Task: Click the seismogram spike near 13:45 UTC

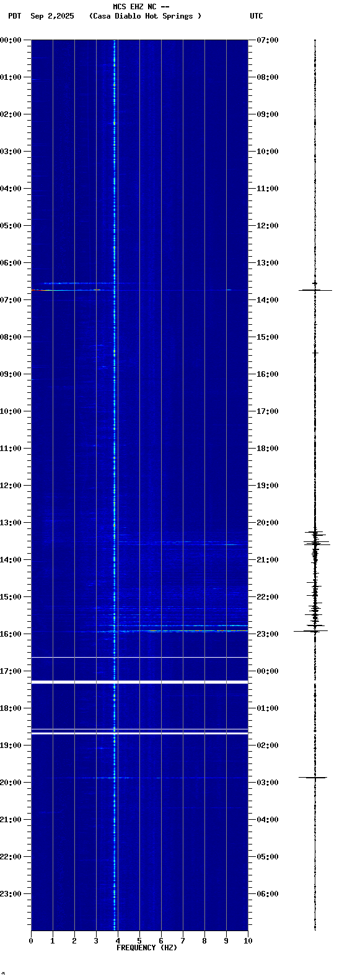Action: 315,290
